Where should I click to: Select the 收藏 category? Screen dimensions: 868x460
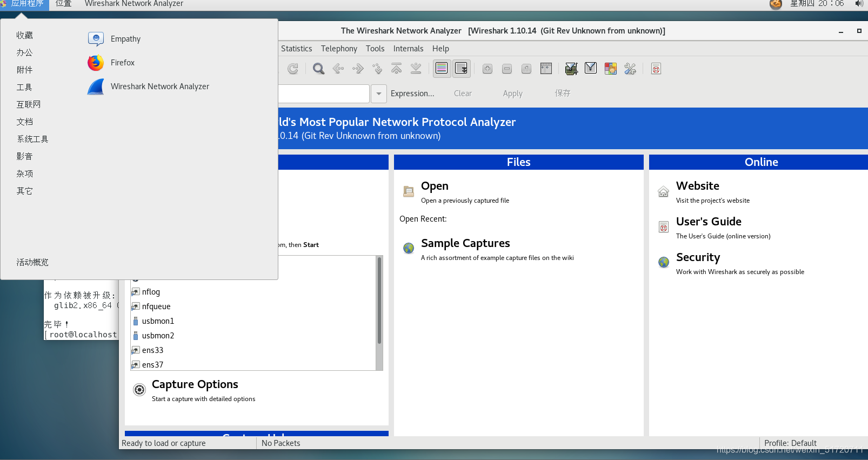point(24,35)
